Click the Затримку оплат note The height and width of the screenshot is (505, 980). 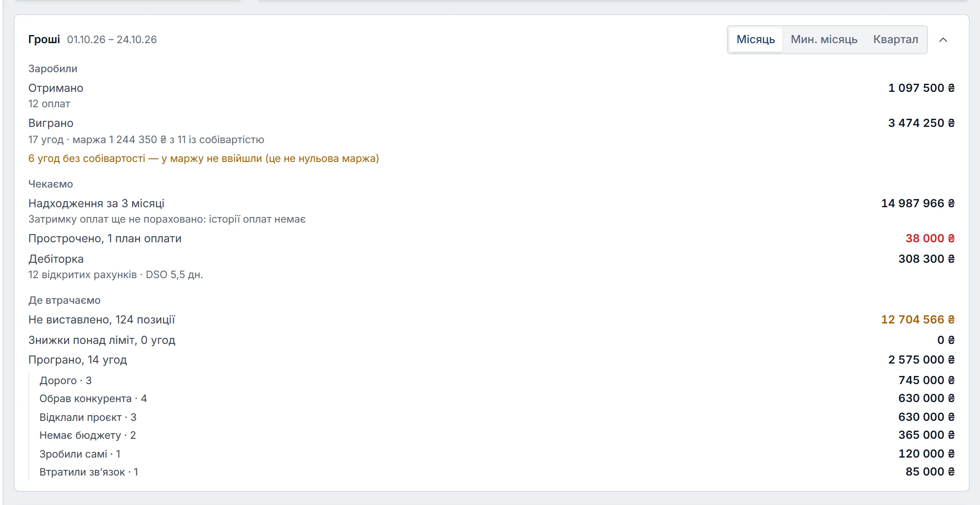click(167, 219)
